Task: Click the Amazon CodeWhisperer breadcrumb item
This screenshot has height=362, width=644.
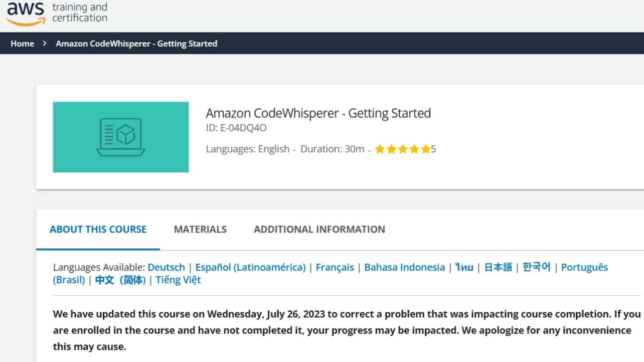Action: pos(136,43)
